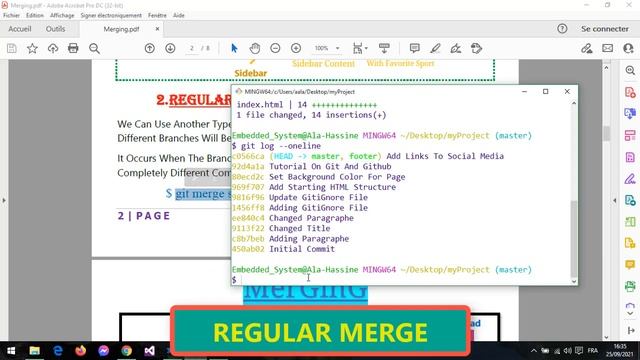Open the Edition menu
640x360 pixels.
(35, 15)
